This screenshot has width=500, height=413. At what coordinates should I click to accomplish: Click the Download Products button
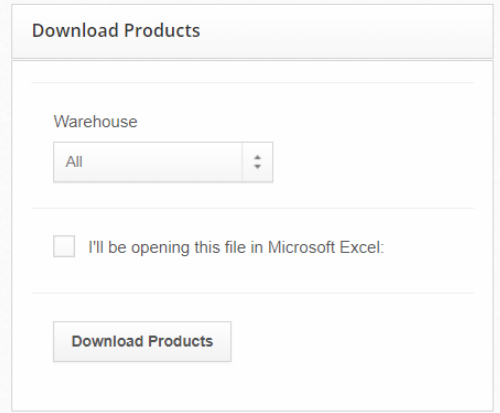pos(142,341)
